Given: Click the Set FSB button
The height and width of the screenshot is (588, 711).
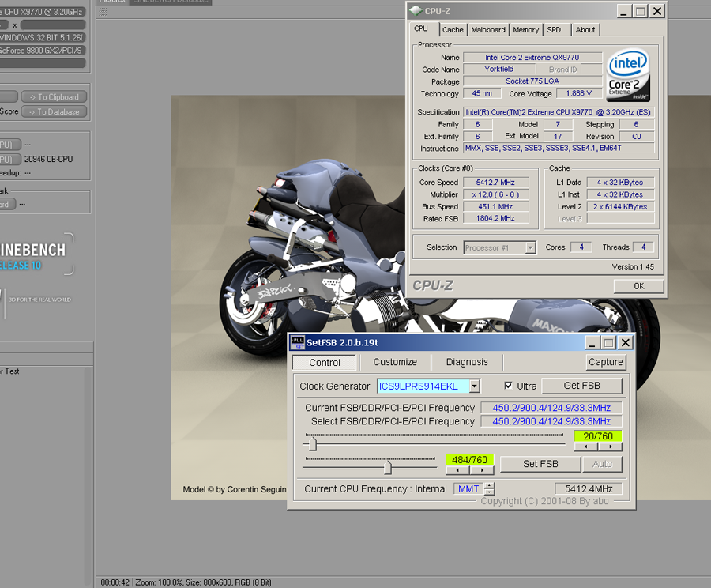Looking at the screenshot, I should (540, 464).
